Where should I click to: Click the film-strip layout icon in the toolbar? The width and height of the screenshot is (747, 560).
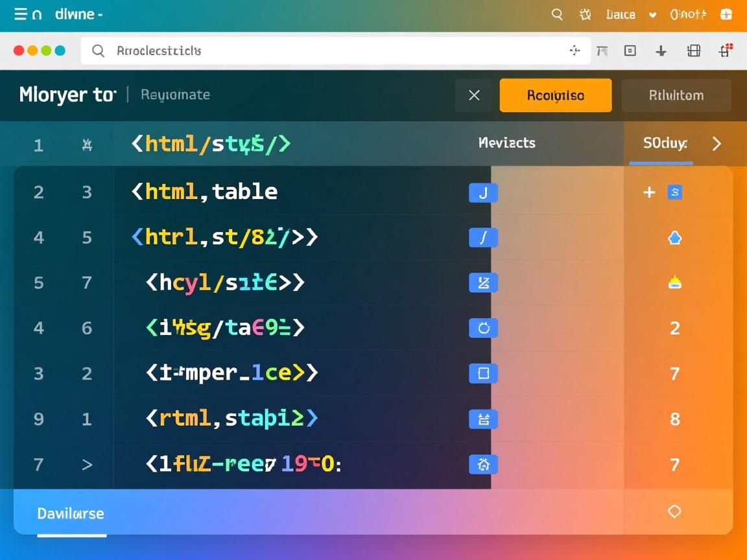click(694, 51)
